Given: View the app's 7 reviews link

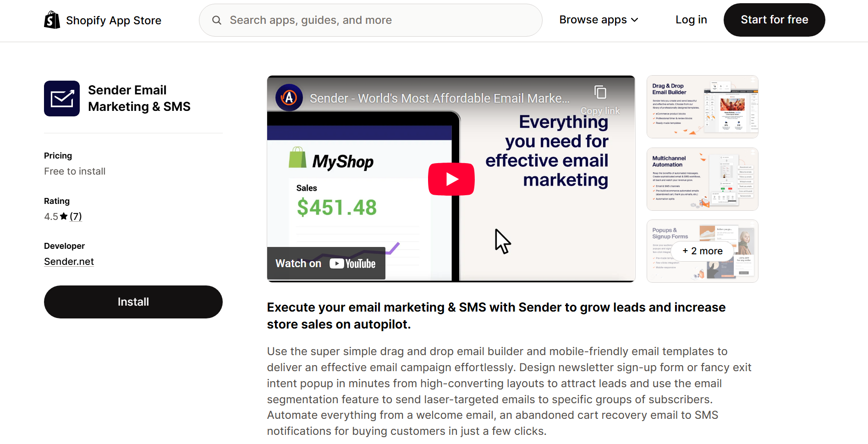Looking at the screenshot, I should click(76, 216).
